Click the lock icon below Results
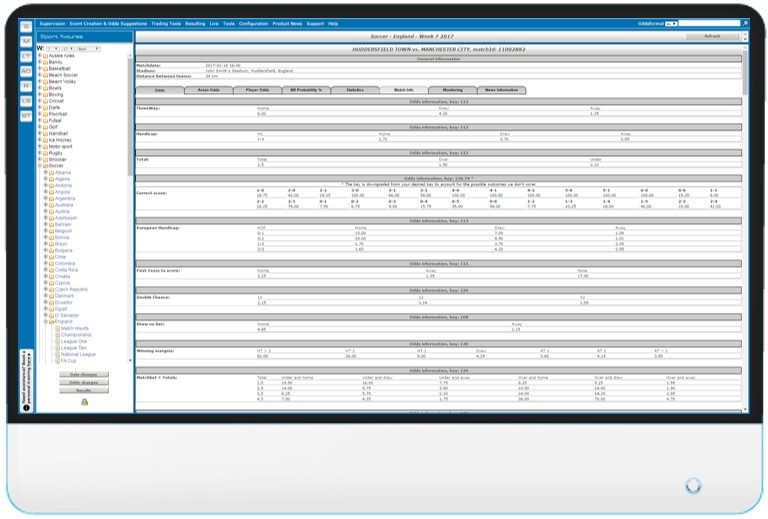Viewport: 768px width, 519px height. [x=84, y=402]
